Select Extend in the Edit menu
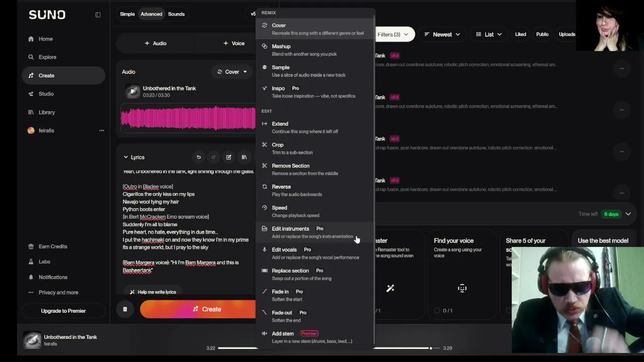This screenshot has height=362, width=644. (x=315, y=127)
